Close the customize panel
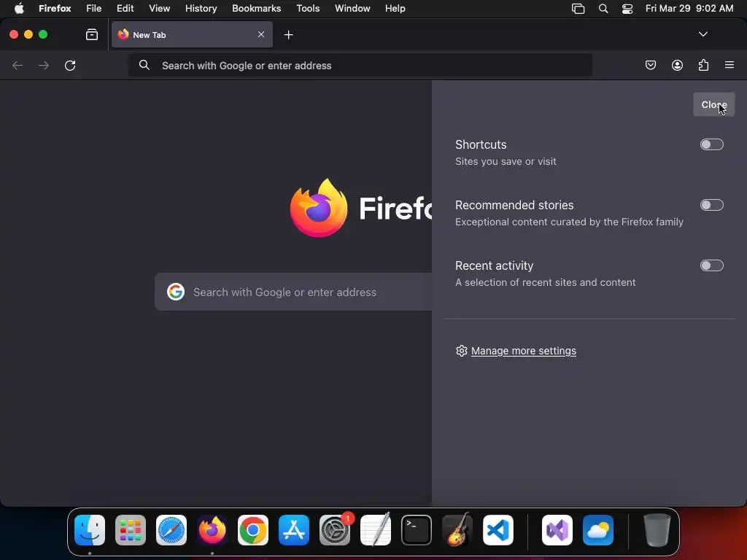747x560 pixels. pyautogui.click(x=713, y=104)
